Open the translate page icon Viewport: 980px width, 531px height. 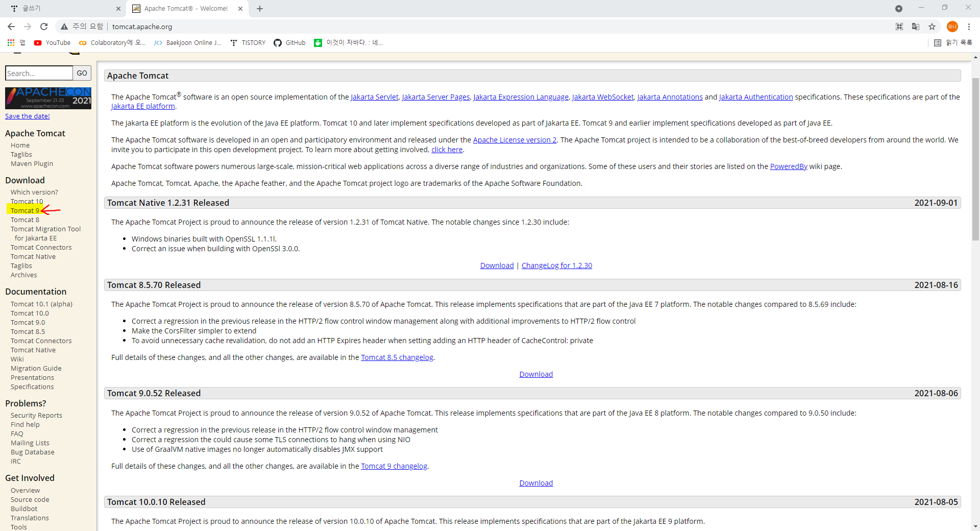tap(916, 27)
